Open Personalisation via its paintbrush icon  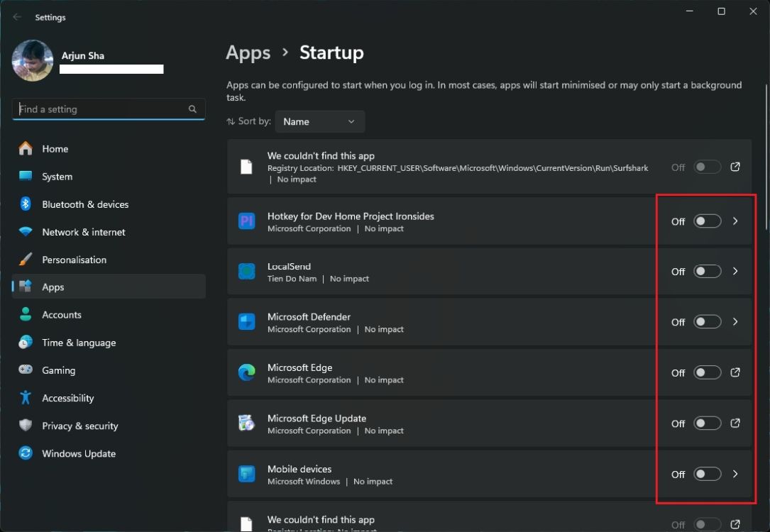tap(26, 260)
